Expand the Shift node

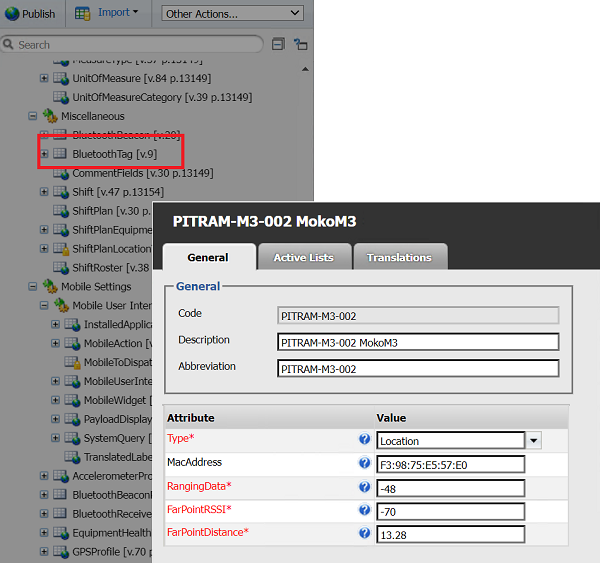(x=44, y=192)
